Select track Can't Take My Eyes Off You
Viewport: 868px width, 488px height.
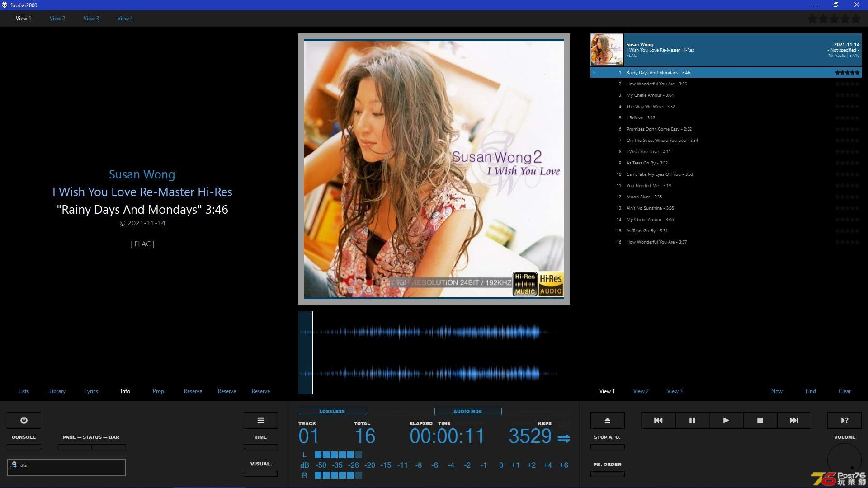coord(726,174)
